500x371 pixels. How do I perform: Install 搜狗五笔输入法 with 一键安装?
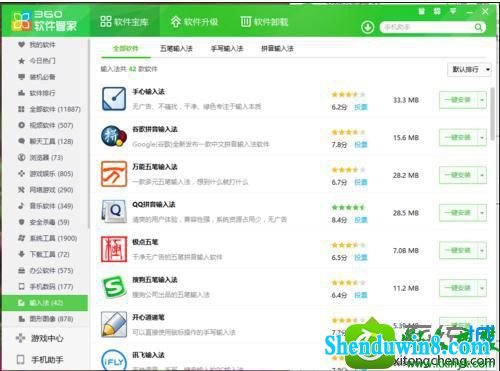tap(459, 288)
